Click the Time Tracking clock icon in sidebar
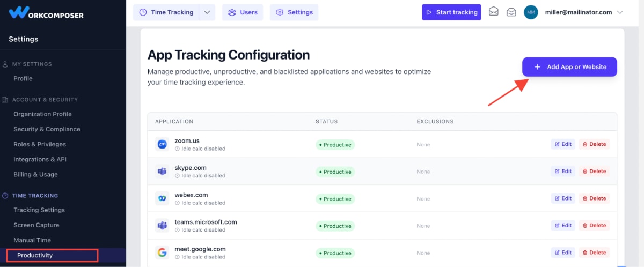This screenshot has height=267, width=644. (5, 196)
